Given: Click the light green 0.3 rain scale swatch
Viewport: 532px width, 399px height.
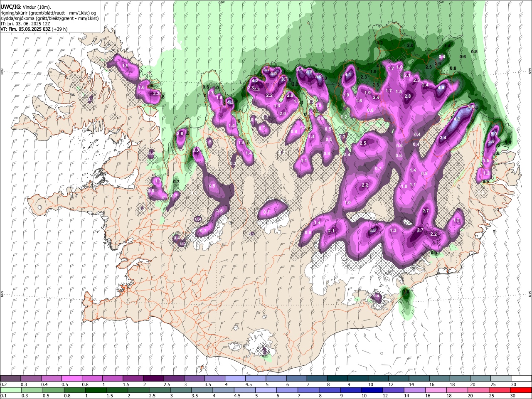Looking at the screenshot, I should point(32,390).
